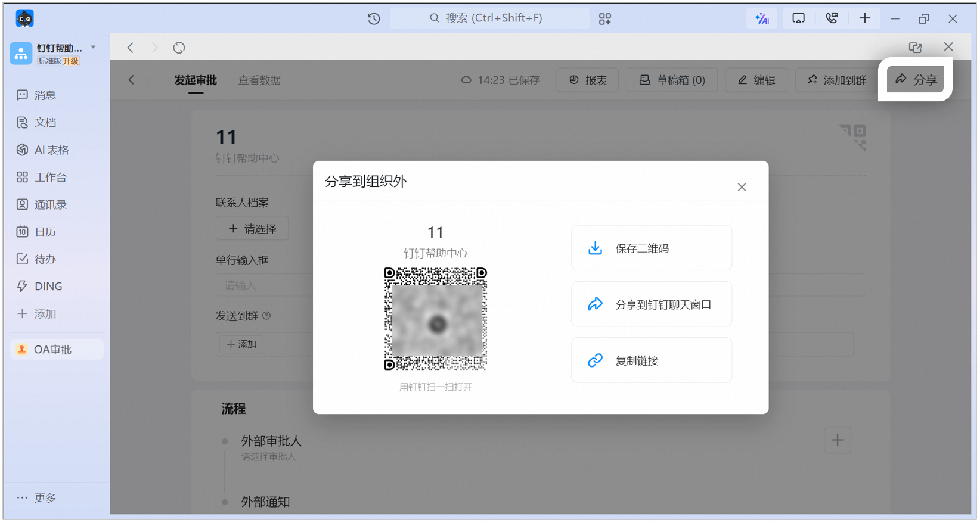Click the back chevron beside 发起审批
Image resolution: width=980 pixels, height=523 pixels.
(132, 80)
